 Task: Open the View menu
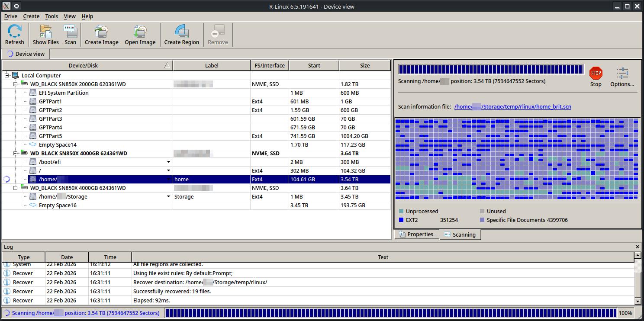(70, 16)
